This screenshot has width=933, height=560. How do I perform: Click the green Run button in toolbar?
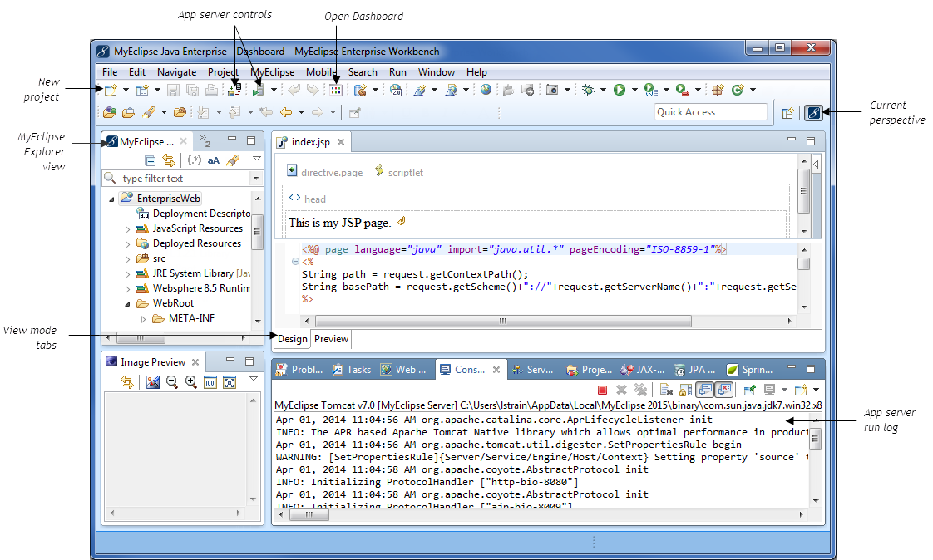point(620,90)
